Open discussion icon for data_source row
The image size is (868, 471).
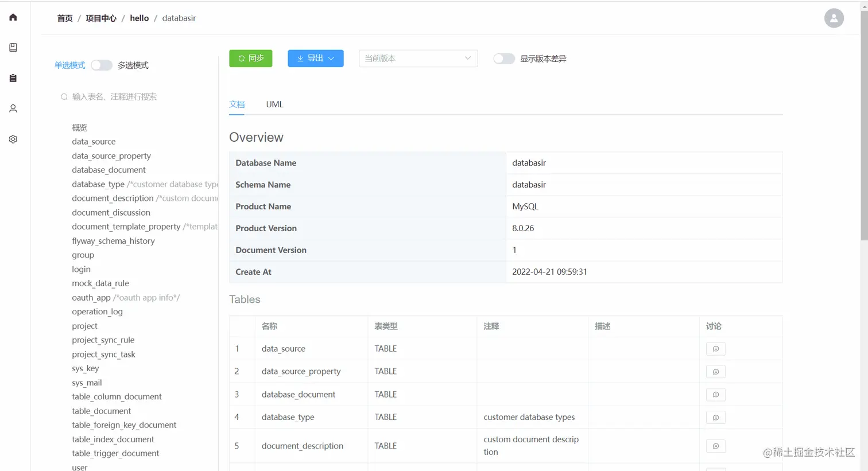click(715, 349)
